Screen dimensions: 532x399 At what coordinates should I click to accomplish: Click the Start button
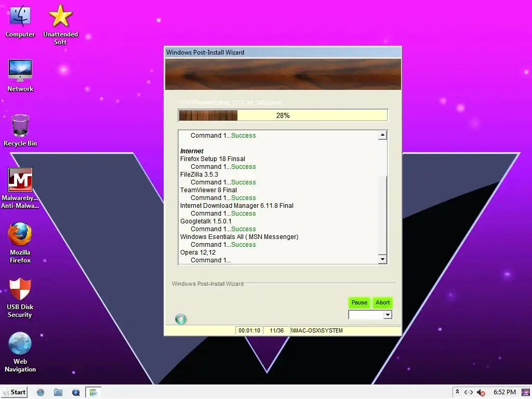coord(14,392)
